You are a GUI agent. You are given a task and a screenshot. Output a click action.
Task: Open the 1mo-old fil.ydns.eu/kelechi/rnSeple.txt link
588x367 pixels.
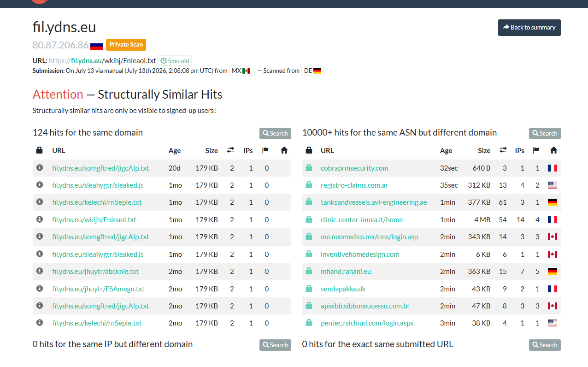click(x=97, y=202)
